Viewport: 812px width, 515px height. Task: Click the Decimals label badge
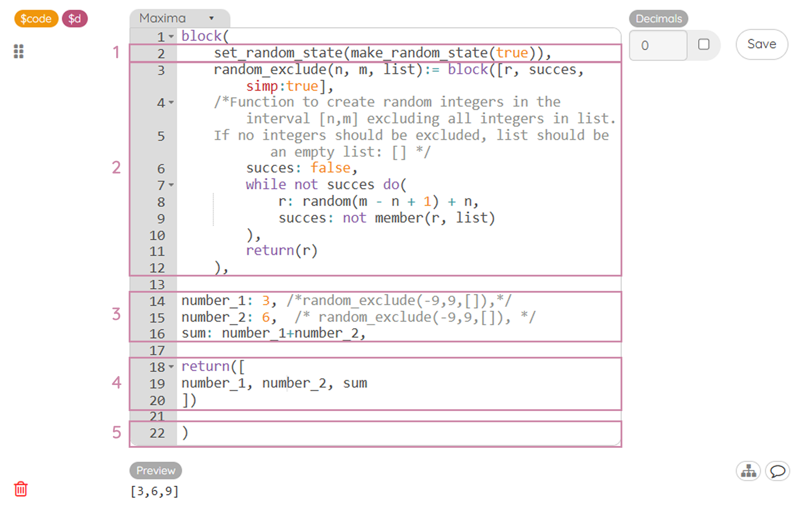coord(658,19)
